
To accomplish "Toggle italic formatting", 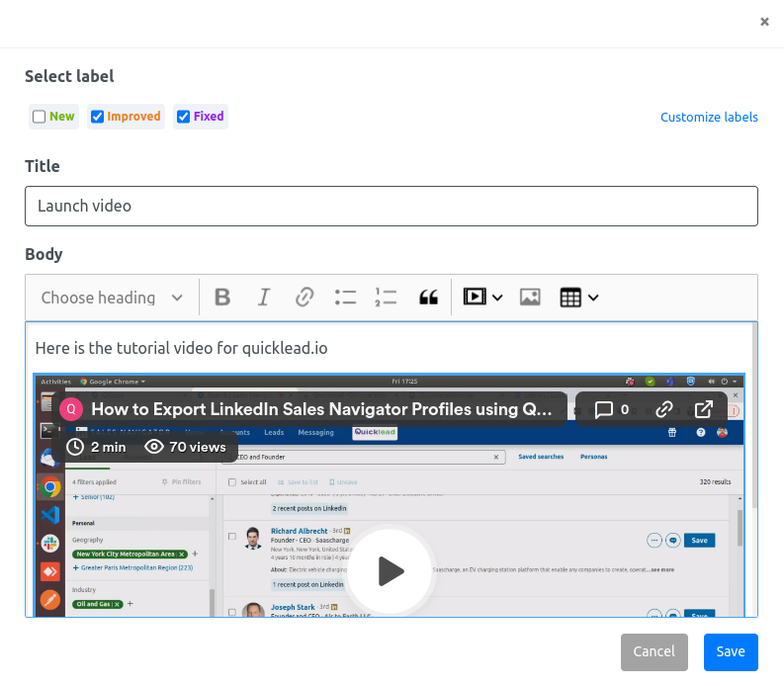I will (x=264, y=298).
